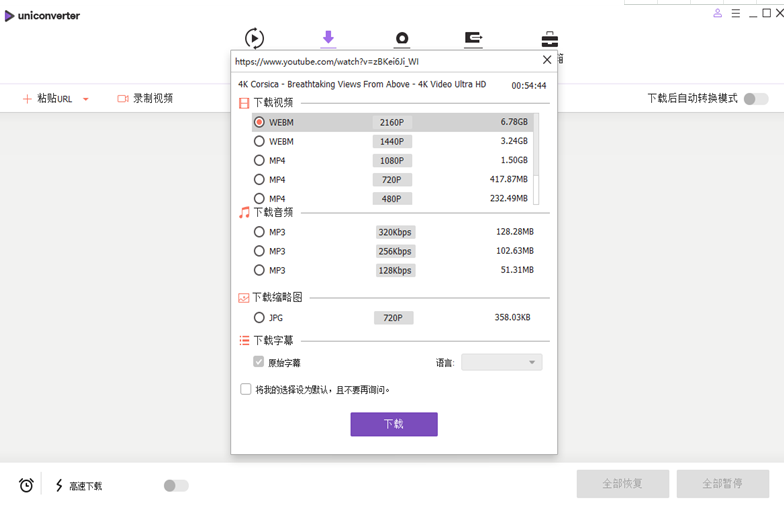Select JPG 720P thumbnail option
Image resolution: width=784 pixels, height=511 pixels.
[x=393, y=318]
